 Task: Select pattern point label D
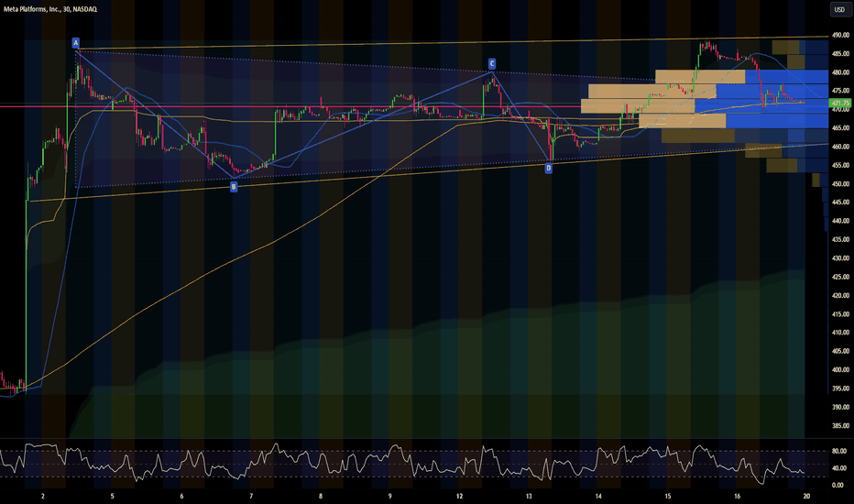click(549, 169)
